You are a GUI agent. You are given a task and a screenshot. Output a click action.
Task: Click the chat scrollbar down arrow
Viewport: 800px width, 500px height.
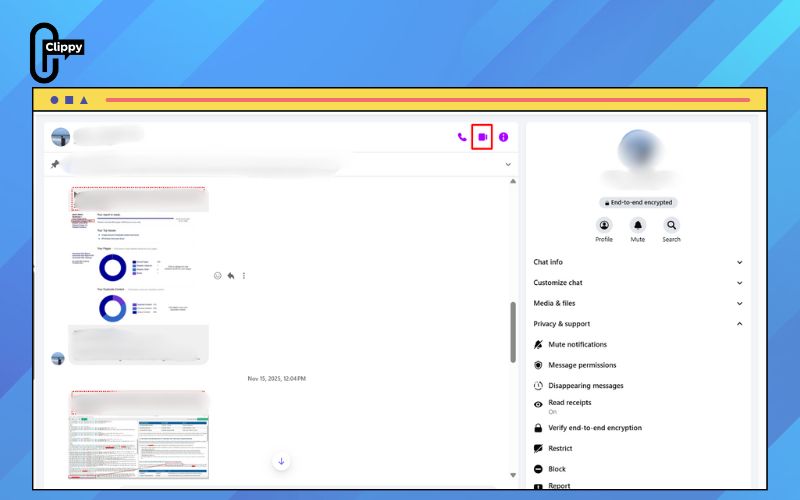coord(513,475)
